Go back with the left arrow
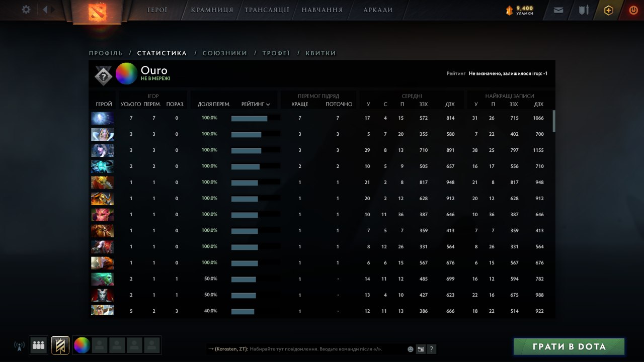 [x=45, y=10]
